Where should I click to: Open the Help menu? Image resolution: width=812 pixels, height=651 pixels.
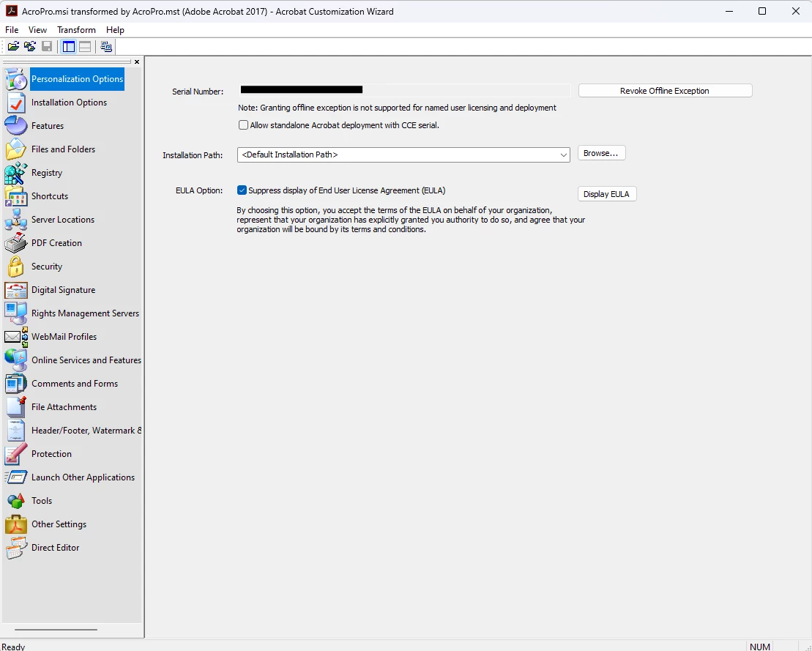pos(115,29)
